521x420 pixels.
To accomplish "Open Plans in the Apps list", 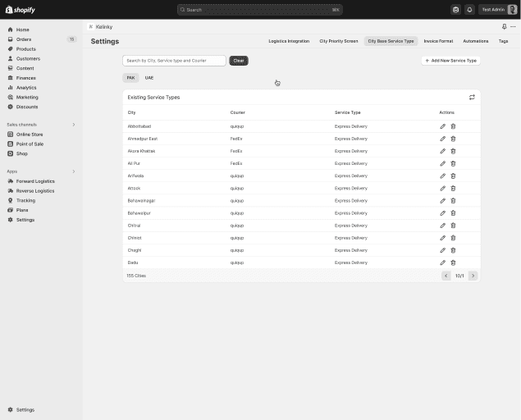I will (22, 210).
